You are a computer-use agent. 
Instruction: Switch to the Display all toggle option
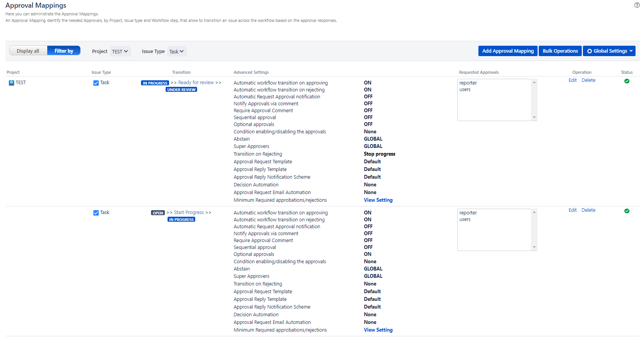(28, 51)
